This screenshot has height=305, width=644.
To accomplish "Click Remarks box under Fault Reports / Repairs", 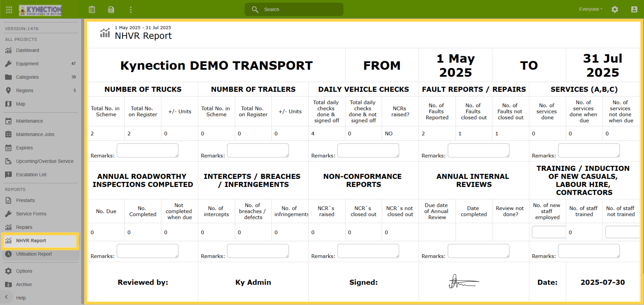I will (478, 150).
